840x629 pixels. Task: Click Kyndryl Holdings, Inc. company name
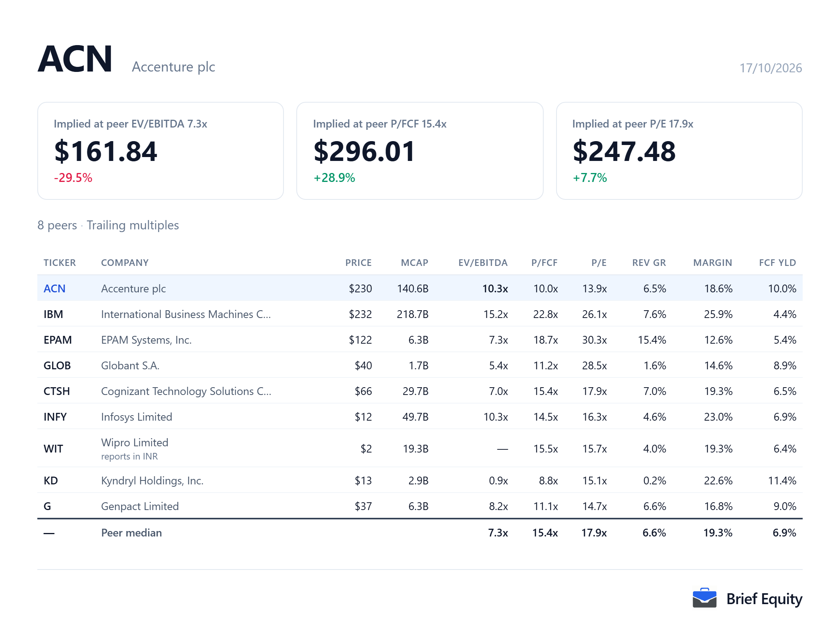tap(152, 480)
